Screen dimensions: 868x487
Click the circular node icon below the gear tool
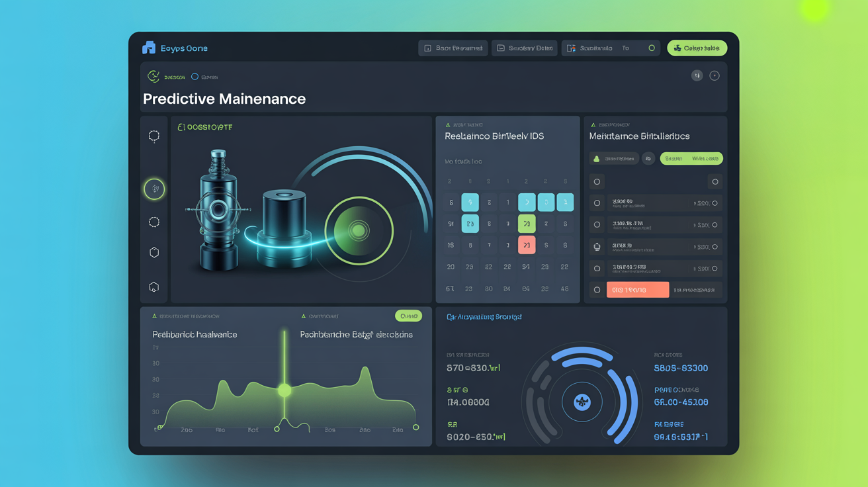pyautogui.click(x=153, y=222)
